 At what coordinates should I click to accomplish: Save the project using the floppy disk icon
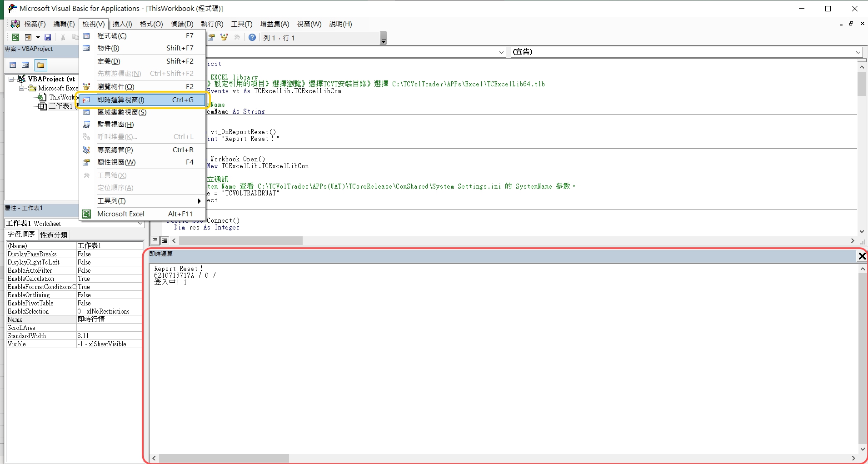tap(48, 37)
